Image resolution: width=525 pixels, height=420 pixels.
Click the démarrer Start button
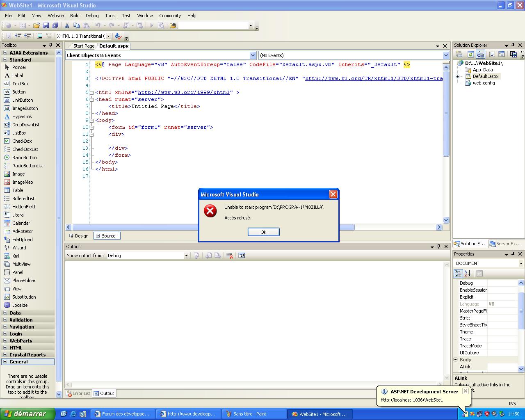[x=27, y=414]
